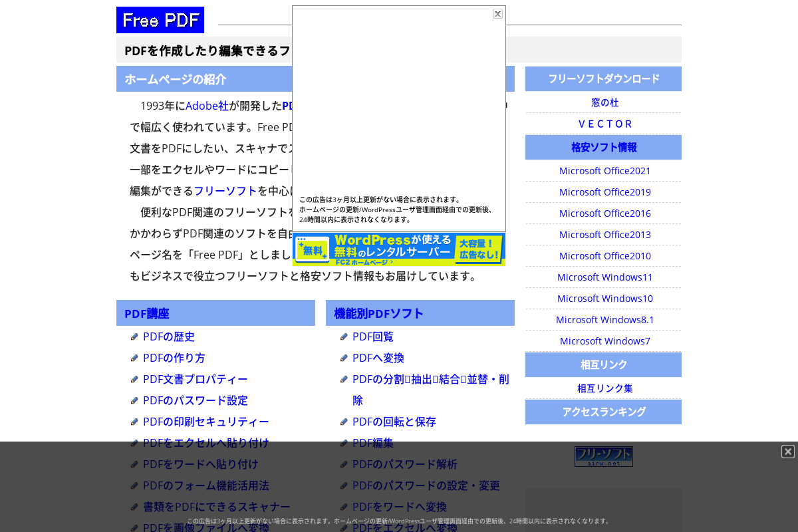
Task: Open PDFの歴史 article
Action: [169, 336]
